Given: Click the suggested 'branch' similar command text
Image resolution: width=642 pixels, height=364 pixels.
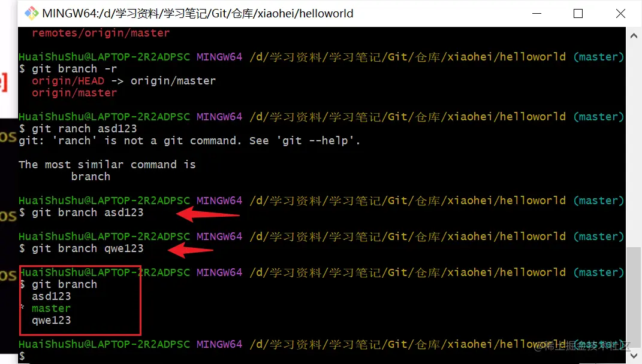Looking at the screenshot, I should [x=91, y=177].
